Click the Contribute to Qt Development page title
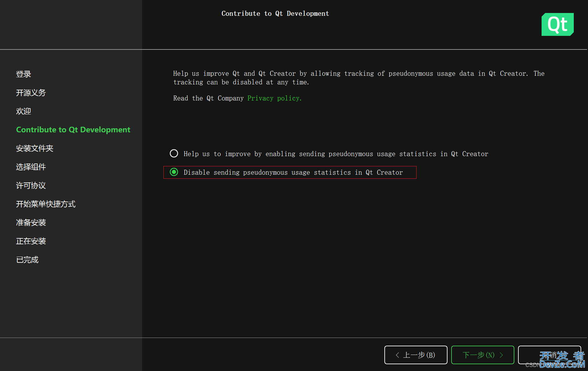 pyautogui.click(x=275, y=14)
